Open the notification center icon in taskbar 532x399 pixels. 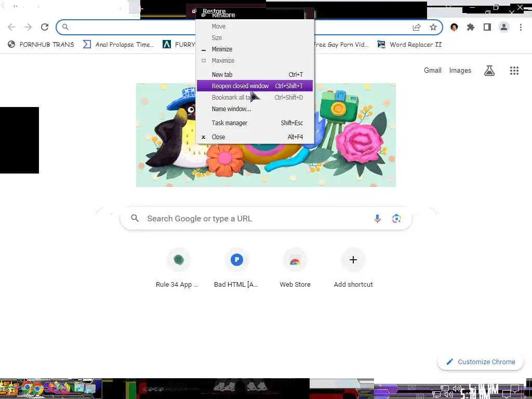coord(515,389)
